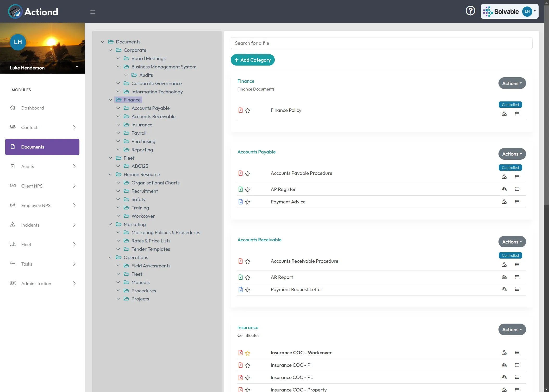Collapse the Marketing tree node

pyautogui.click(x=110, y=224)
